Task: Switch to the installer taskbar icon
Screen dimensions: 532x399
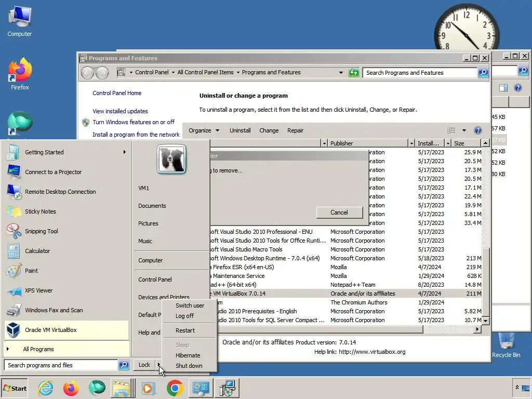Action: (x=228, y=388)
